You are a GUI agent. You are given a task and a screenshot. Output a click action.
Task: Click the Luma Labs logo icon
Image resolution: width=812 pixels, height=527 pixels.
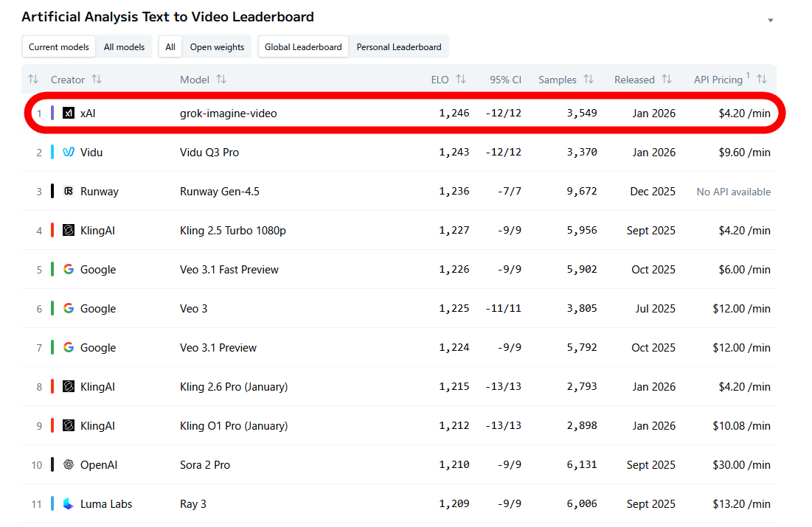[x=69, y=504]
